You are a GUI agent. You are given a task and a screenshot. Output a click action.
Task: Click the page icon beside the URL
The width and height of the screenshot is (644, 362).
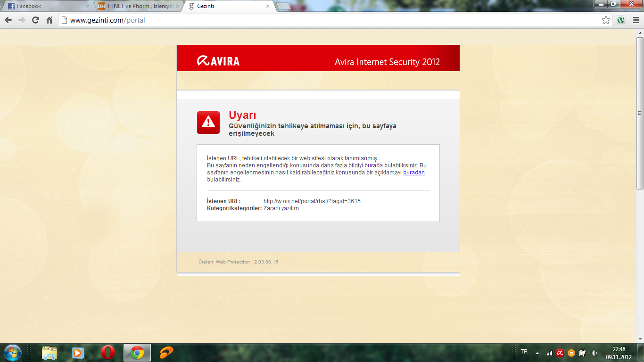(x=65, y=20)
